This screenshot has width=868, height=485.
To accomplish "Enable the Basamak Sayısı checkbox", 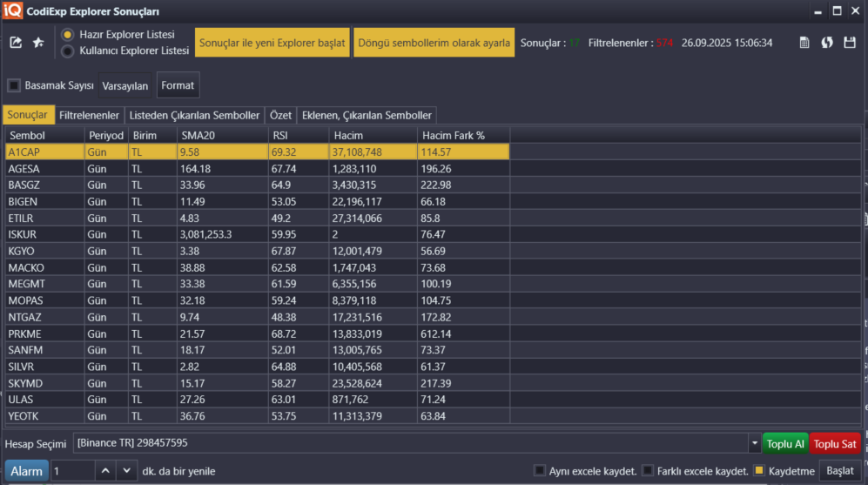I will (x=14, y=85).
